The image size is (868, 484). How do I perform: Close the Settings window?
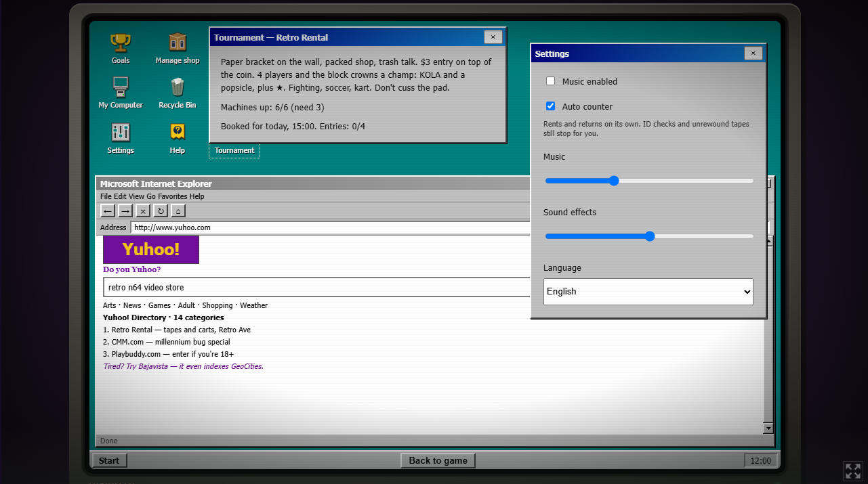pos(753,53)
